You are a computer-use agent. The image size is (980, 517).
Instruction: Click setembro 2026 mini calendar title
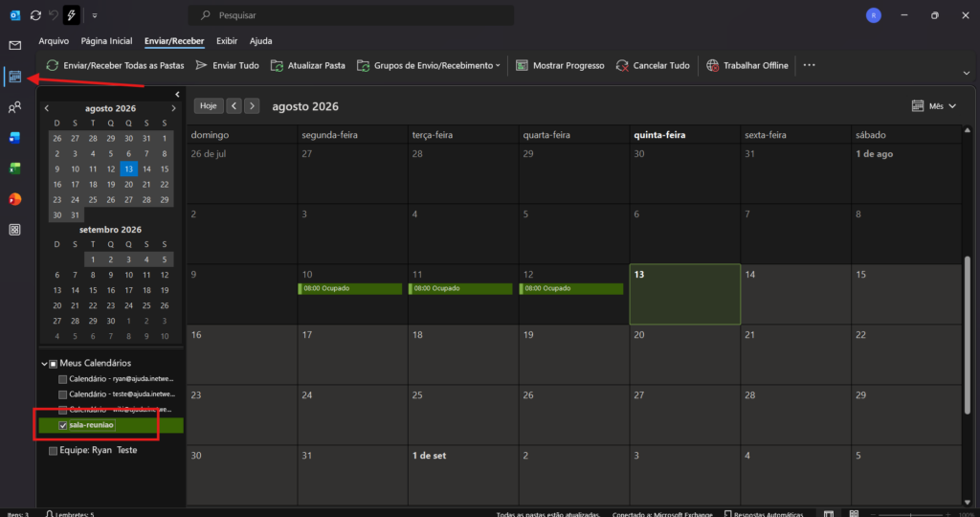click(110, 230)
